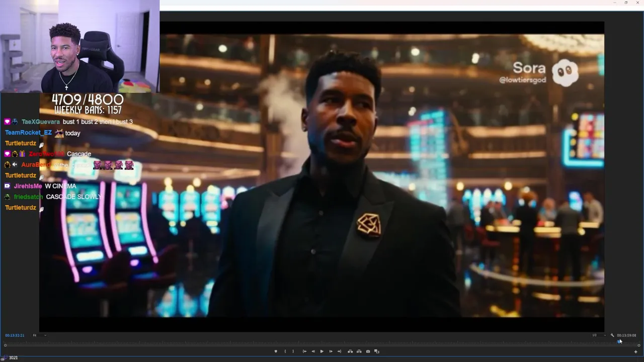
Task: Click AuraBend username in chat
Action: (36, 165)
